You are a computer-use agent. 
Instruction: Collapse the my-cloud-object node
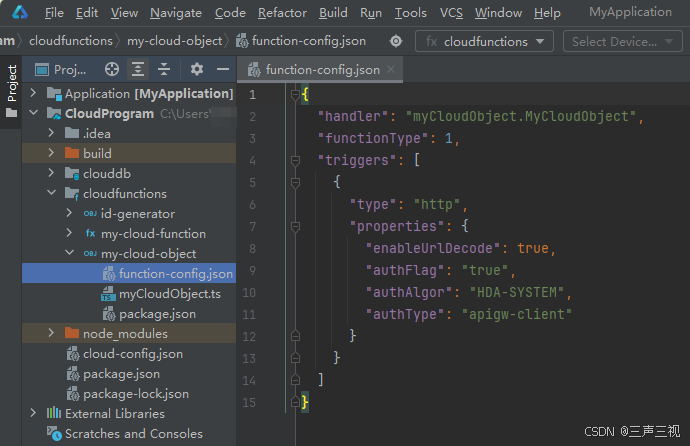point(69,252)
